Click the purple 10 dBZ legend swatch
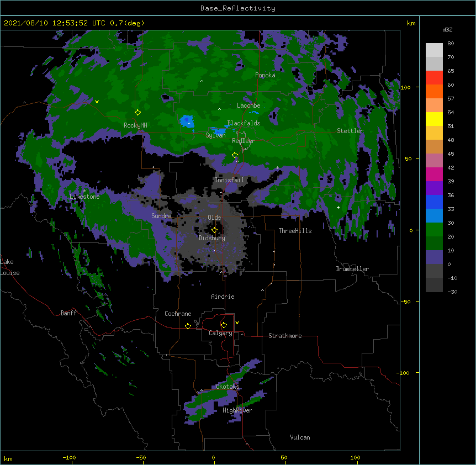Viewport: 476px width, 465px height. 434,257
